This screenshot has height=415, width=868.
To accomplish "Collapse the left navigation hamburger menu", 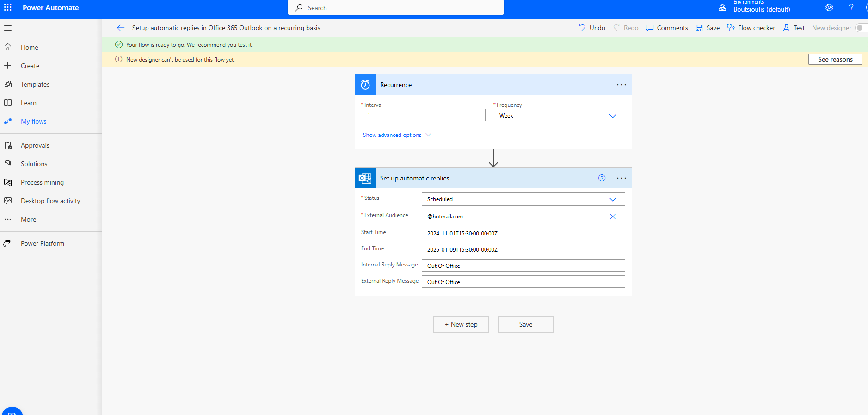I will pyautogui.click(x=8, y=28).
